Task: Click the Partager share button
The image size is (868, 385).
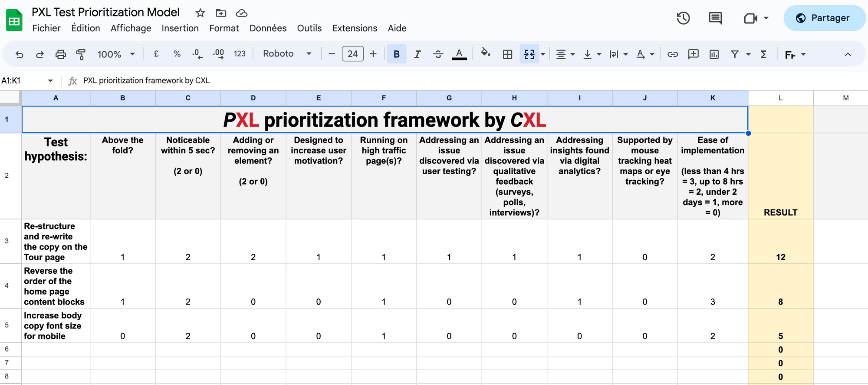Action: 824,18
